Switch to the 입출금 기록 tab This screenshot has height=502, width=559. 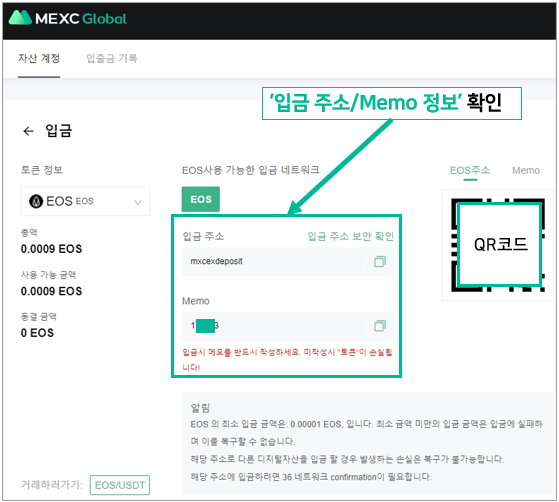tap(112, 58)
